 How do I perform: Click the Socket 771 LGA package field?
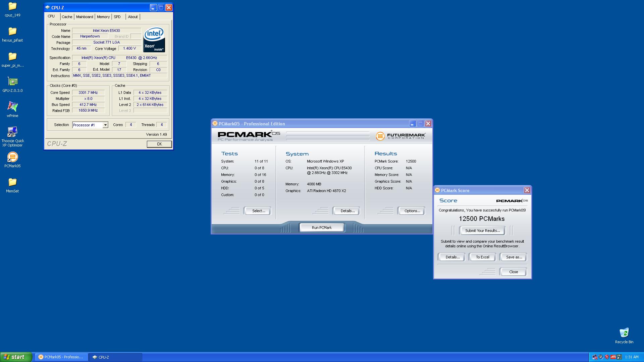click(106, 42)
